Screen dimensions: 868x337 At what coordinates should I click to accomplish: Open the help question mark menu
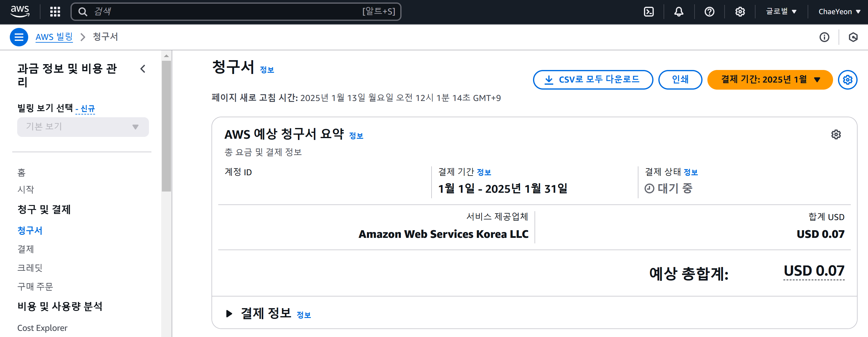pyautogui.click(x=709, y=12)
